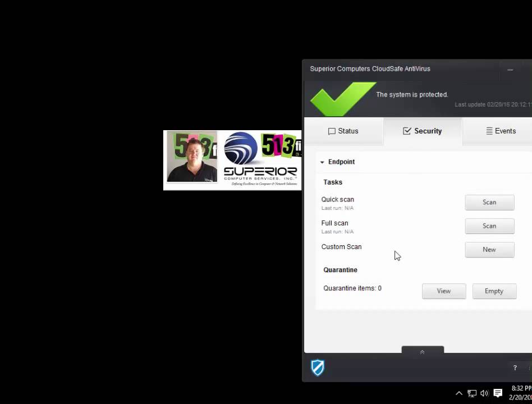Open network status tray icon

click(x=472, y=393)
